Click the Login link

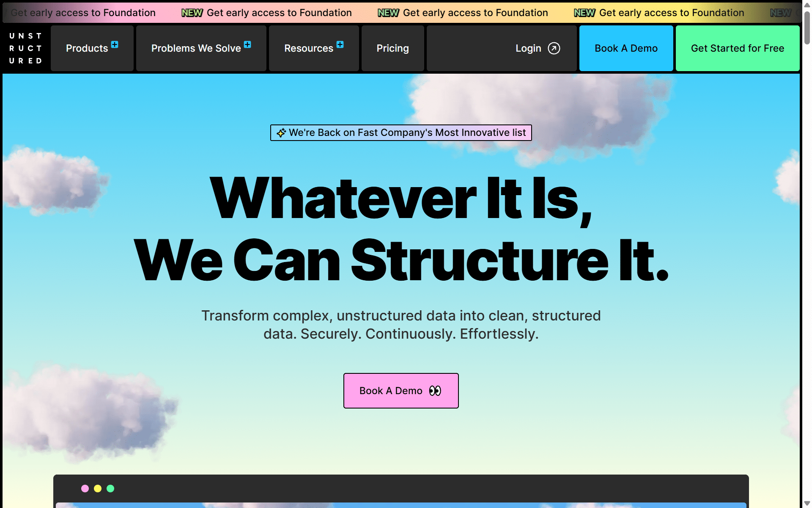point(528,48)
